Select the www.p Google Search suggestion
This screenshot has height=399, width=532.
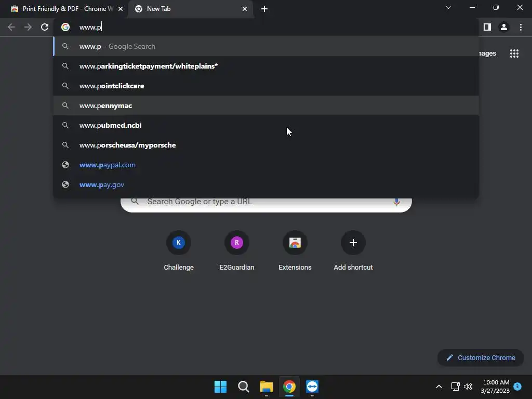266,46
